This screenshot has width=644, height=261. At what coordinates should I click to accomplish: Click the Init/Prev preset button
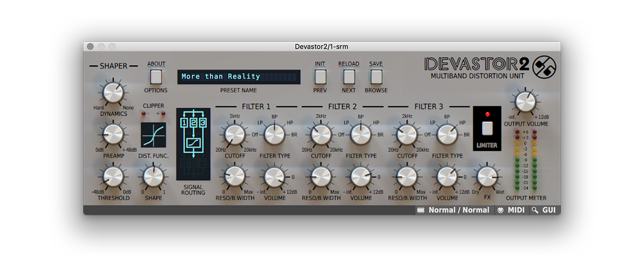[x=320, y=76]
